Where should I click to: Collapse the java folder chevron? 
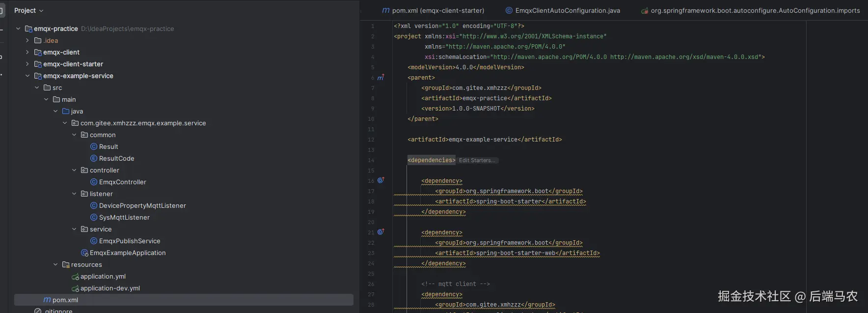coord(55,111)
